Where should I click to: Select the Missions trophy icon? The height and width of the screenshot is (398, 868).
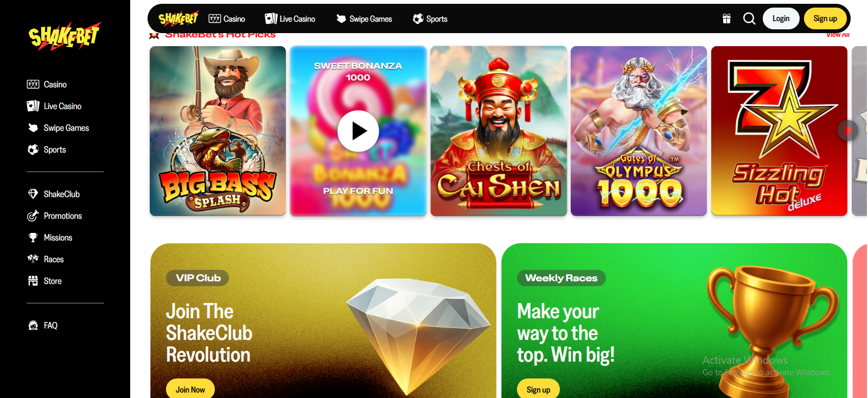tap(33, 237)
